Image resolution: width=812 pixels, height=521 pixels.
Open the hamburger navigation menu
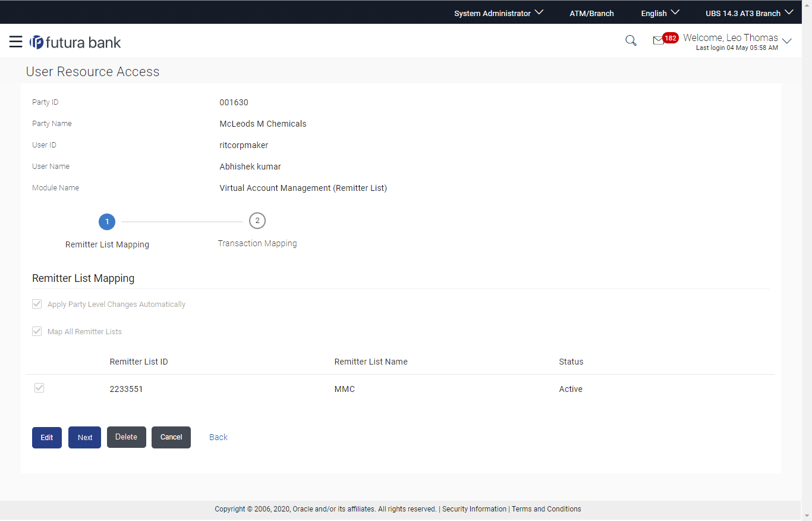coord(15,42)
